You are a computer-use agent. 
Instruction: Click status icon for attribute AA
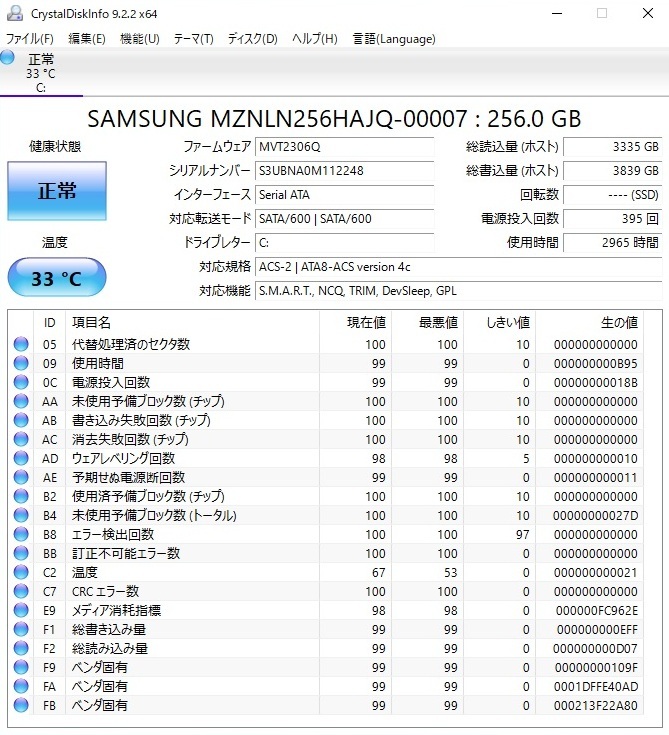pos(21,401)
